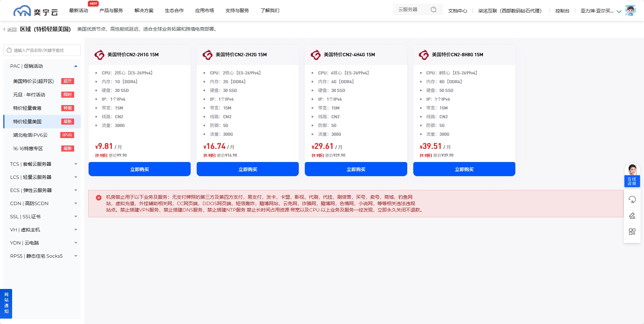Open the 最新活动 menu item

click(78, 11)
